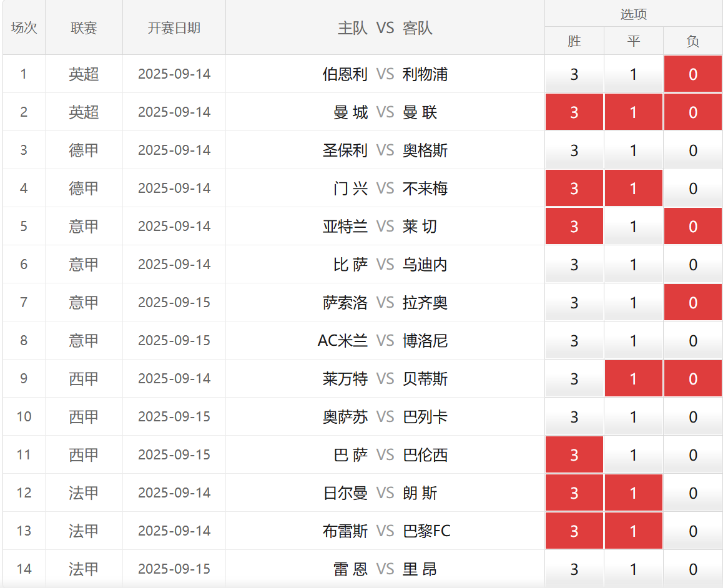Image resolution: width=723 pixels, height=588 pixels.
Task: Select draw (1) for 圣保利 vs 奥格斯
Action: click(634, 150)
